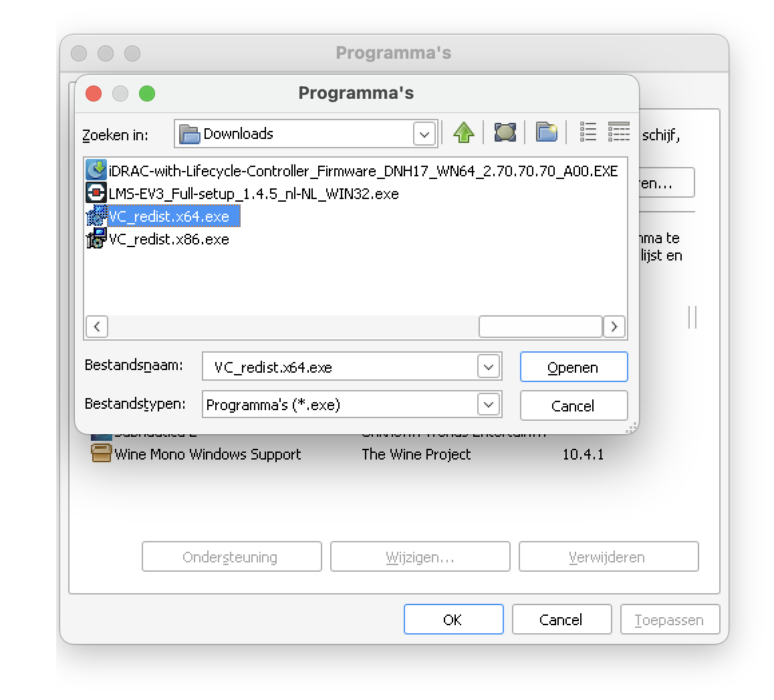Select the iDRAC firmware EXE file icon
This screenshot has height=700, width=774.
(96, 170)
